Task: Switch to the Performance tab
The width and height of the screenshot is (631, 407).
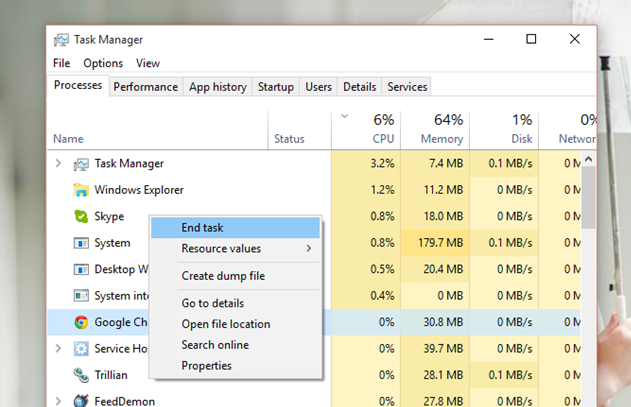Action: point(146,87)
